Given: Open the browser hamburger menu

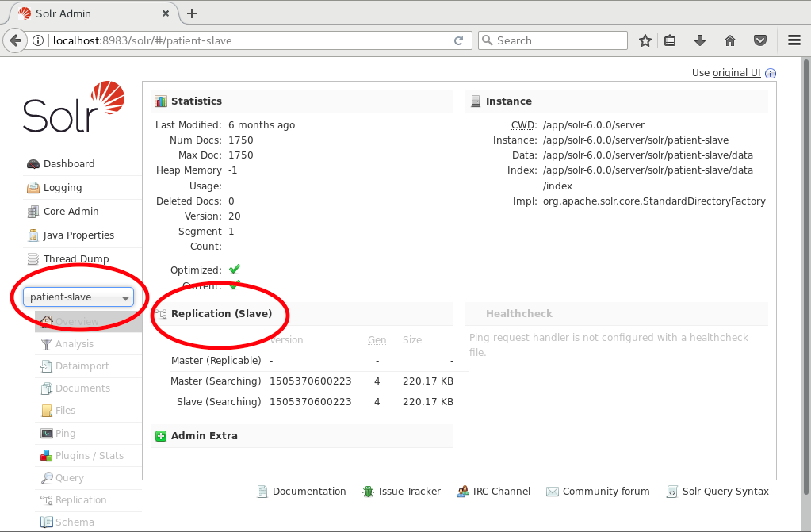Looking at the screenshot, I should click(x=794, y=40).
